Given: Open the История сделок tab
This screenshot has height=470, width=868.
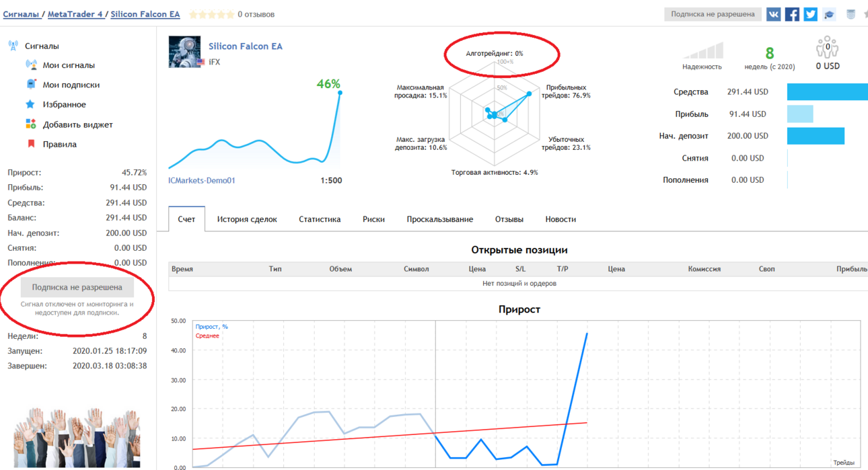Looking at the screenshot, I should (x=247, y=219).
